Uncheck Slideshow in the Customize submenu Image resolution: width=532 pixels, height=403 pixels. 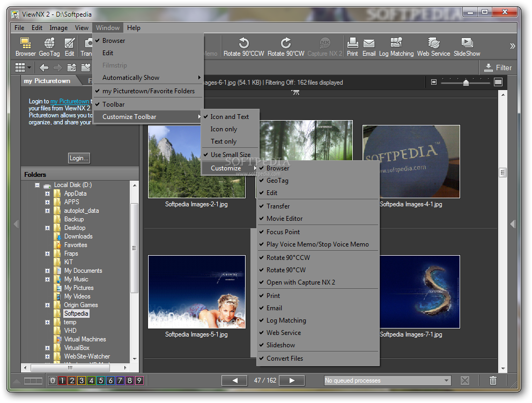point(318,345)
